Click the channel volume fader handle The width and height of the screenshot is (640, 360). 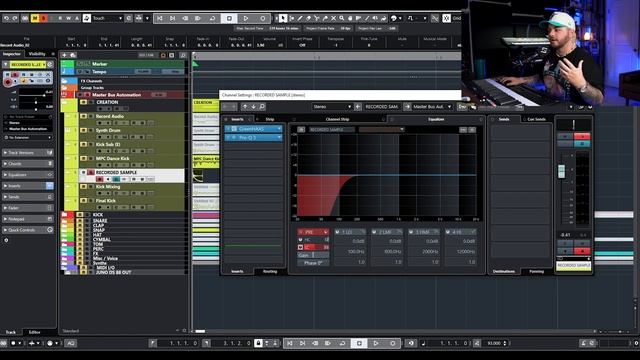pyautogui.click(x=561, y=171)
